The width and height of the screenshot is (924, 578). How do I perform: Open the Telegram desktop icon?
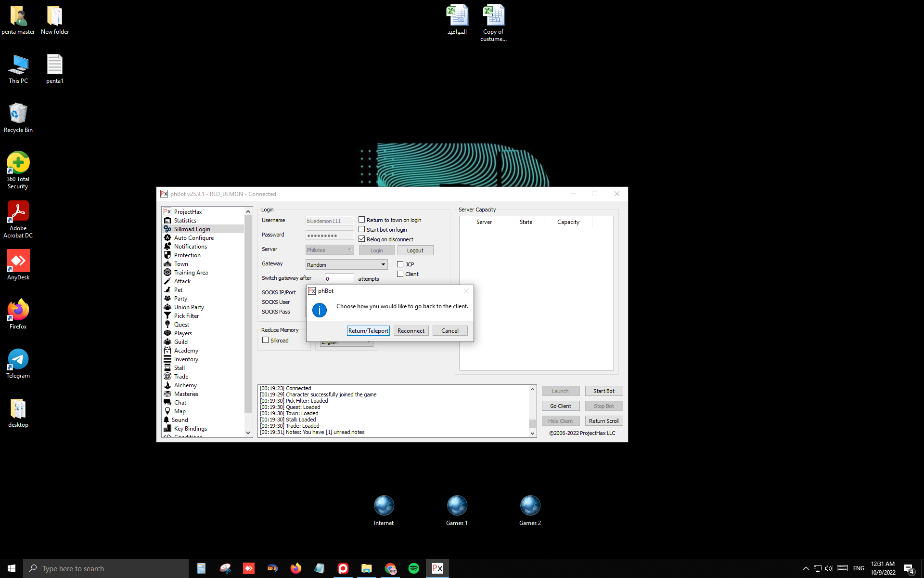click(18, 359)
